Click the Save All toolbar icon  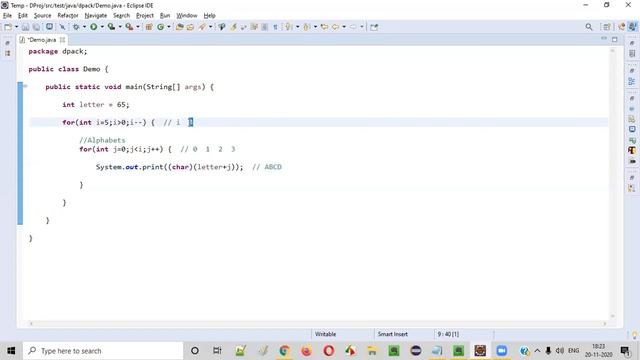[x=36, y=27]
